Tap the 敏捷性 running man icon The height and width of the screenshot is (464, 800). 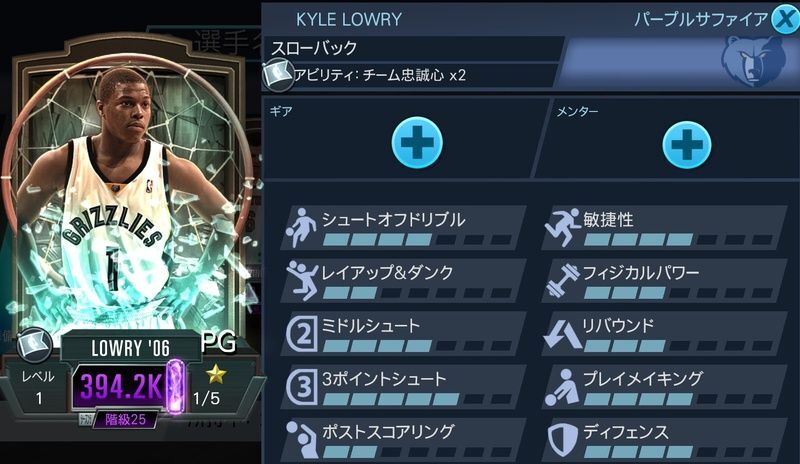point(562,227)
